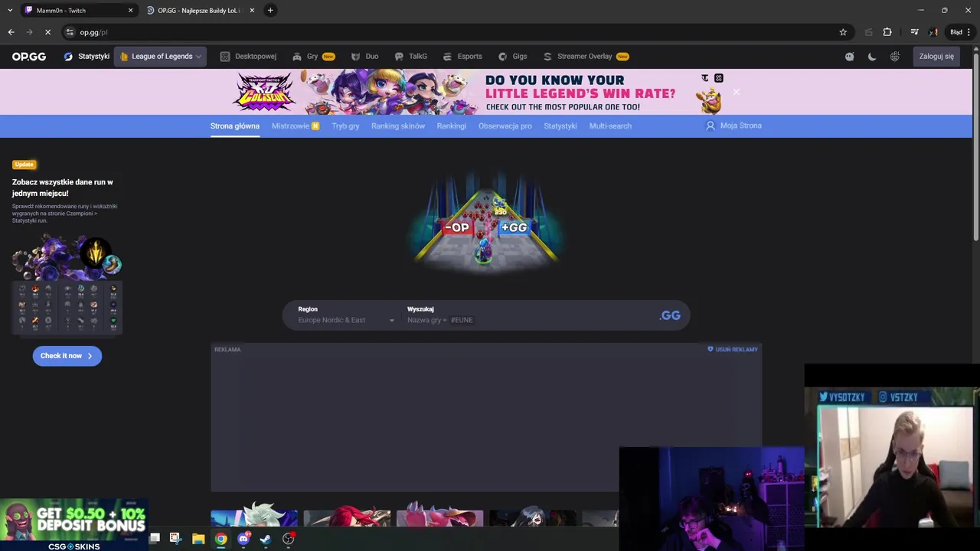Open Snipping Tool from the taskbar
Image resolution: width=980 pixels, height=551 pixels.
tap(175, 539)
